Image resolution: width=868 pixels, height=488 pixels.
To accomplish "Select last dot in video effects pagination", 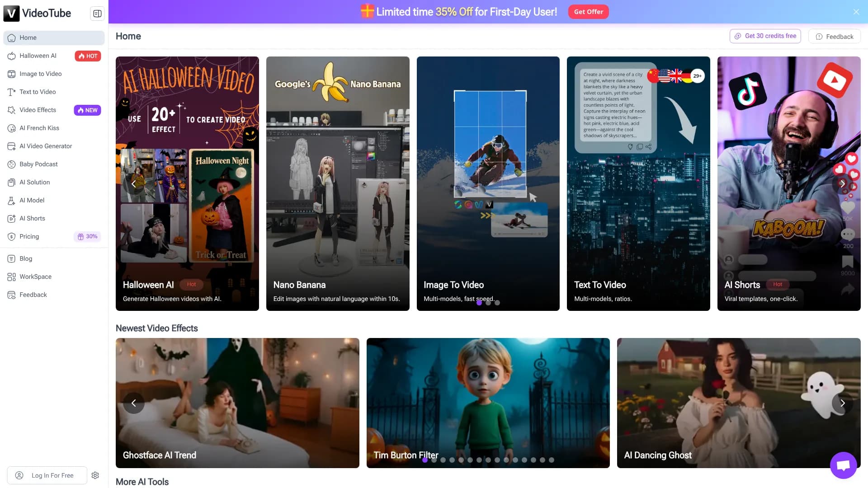I will [552, 460].
